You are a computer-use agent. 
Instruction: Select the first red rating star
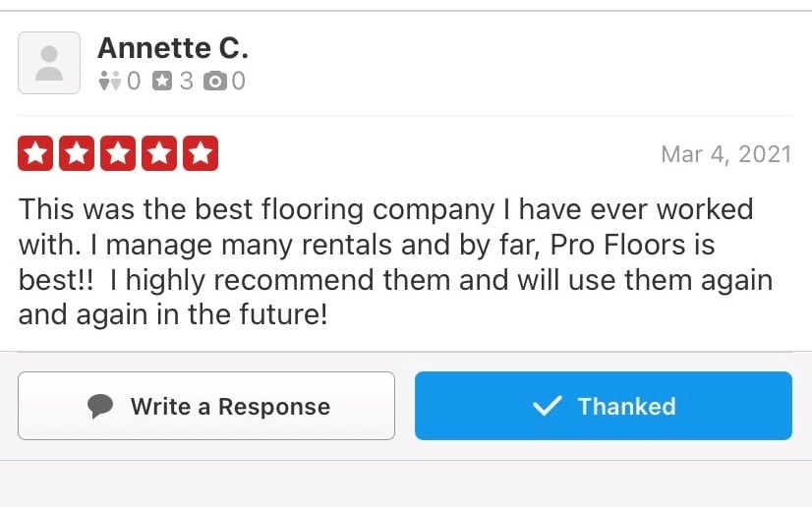pyautogui.click(x=35, y=154)
